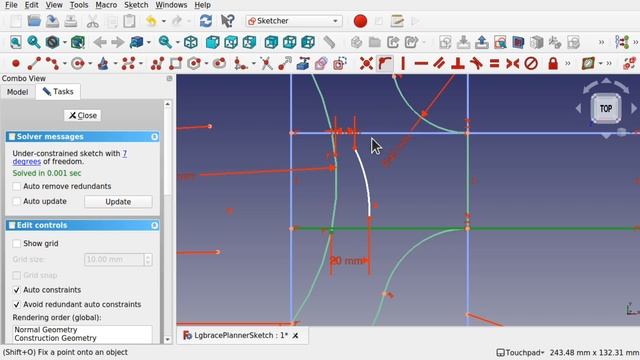Select the Trim Edge tool
640x360 pixels.
tap(266, 63)
